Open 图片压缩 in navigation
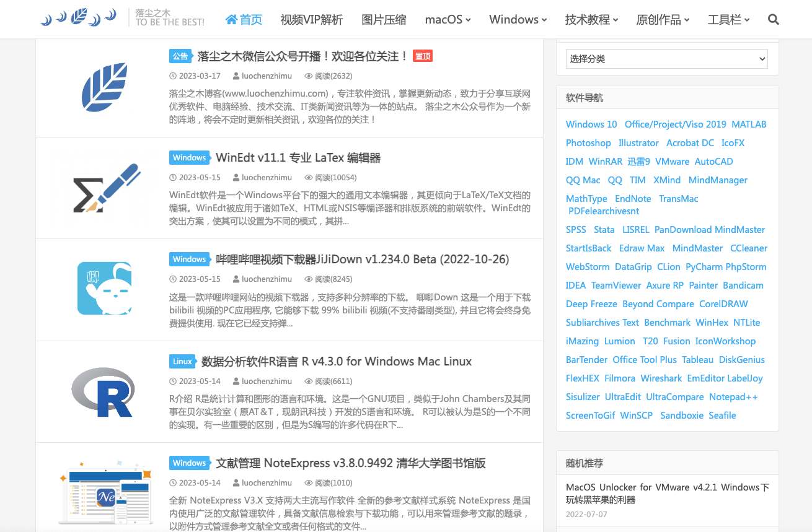Screen dimensions: 812x532 (x=384, y=20)
